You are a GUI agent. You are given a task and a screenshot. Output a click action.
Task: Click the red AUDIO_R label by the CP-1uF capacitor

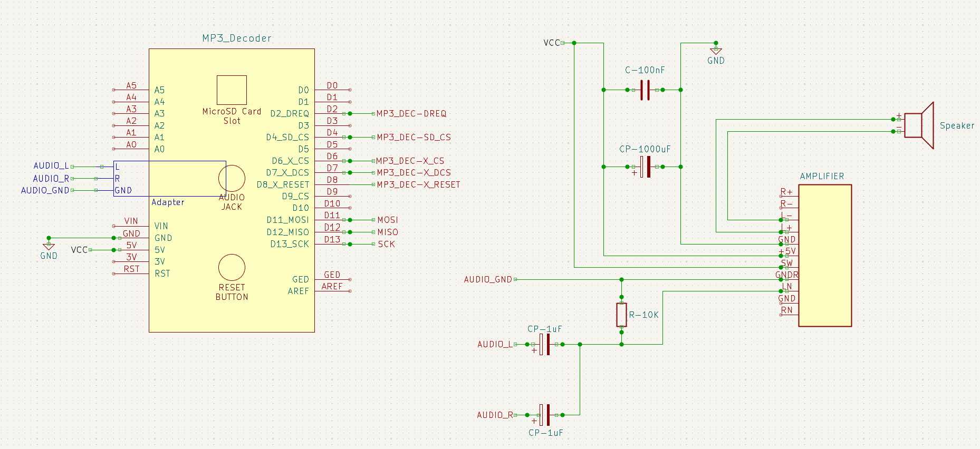495,415
